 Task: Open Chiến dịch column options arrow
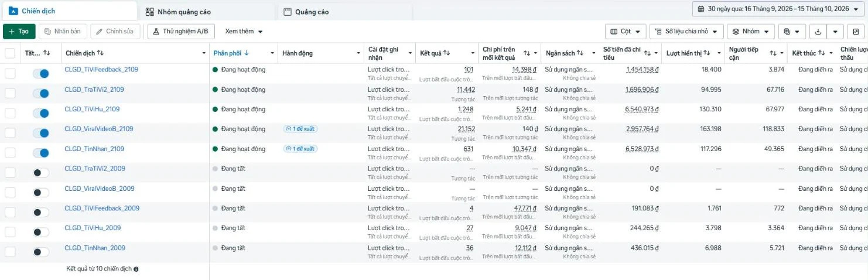(204, 53)
